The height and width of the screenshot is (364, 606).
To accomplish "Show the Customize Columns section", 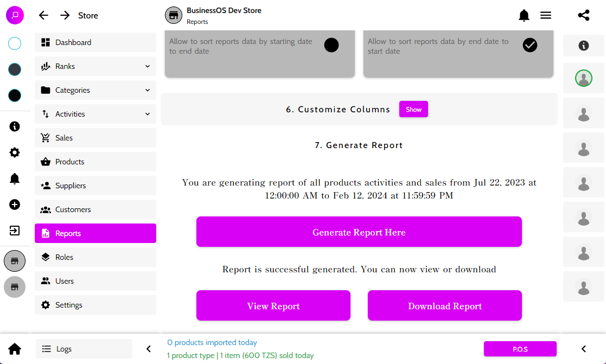I will coord(413,110).
